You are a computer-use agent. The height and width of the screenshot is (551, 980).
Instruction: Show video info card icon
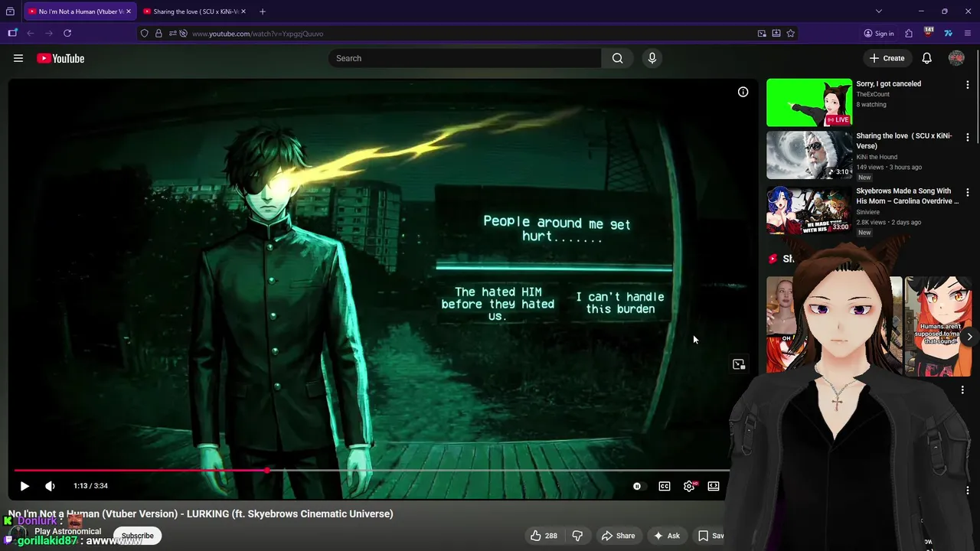[743, 92]
